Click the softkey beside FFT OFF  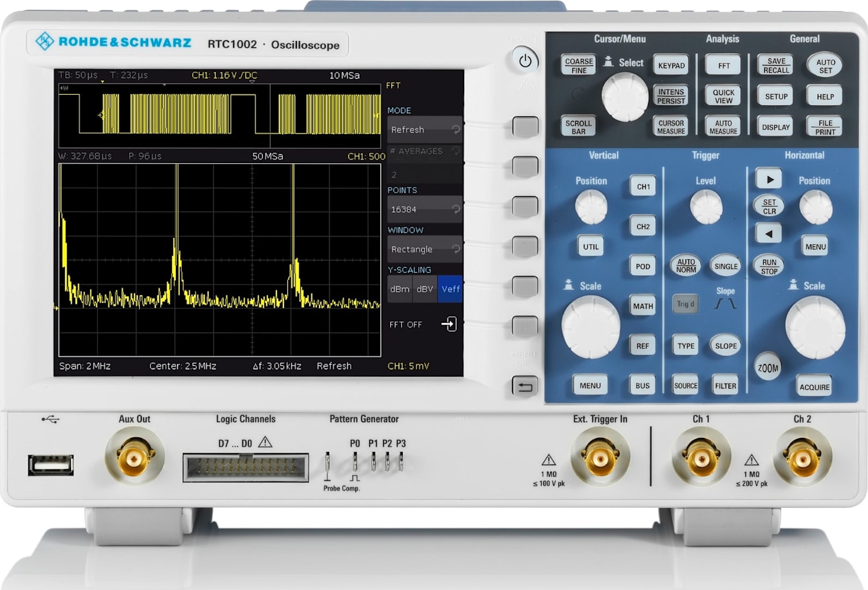(525, 326)
